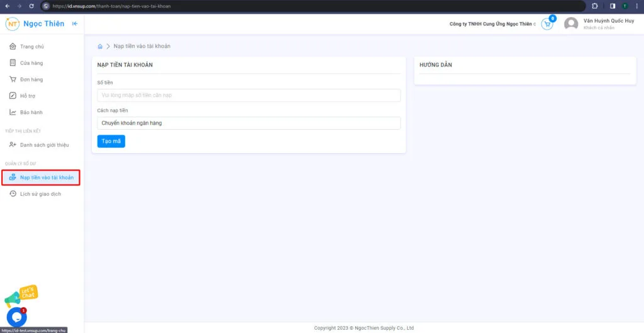Expand the Cách nạp tiền dropdown

[x=248, y=123]
